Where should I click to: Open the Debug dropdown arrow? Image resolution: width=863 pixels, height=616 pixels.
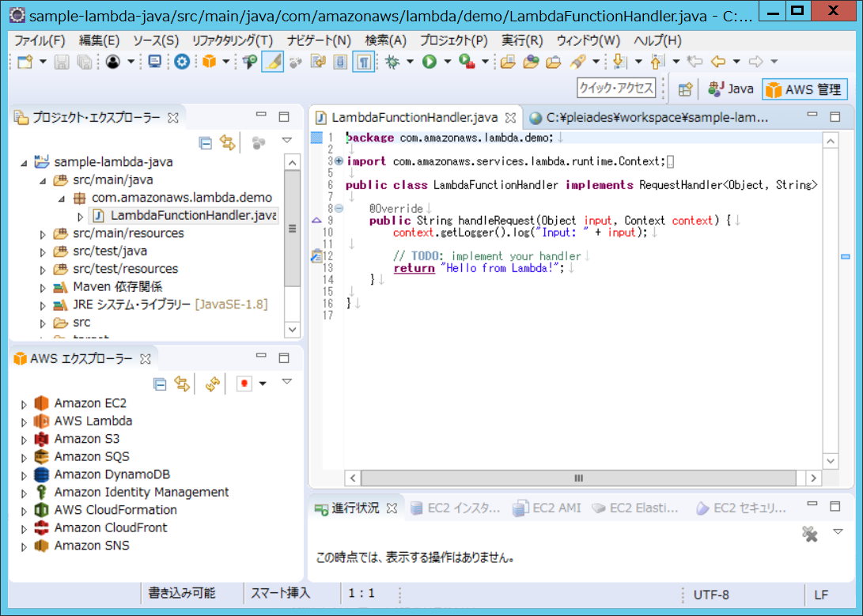coord(410,62)
